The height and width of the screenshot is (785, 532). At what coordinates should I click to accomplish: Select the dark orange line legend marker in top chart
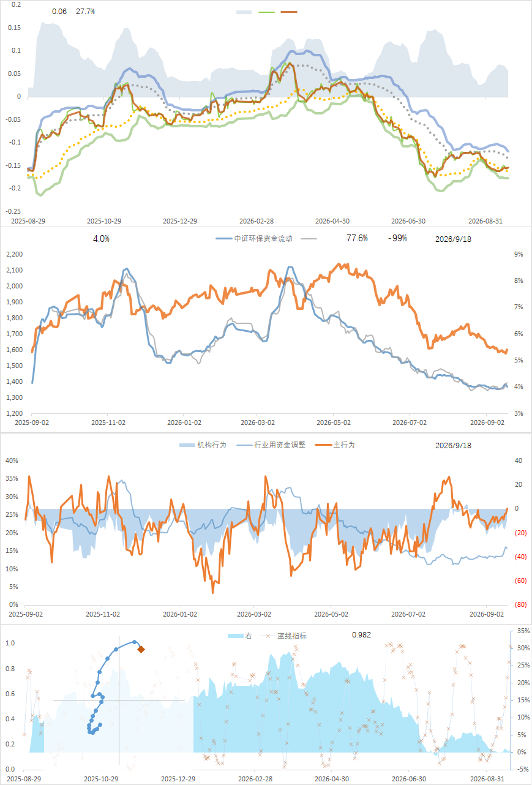tap(289, 12)
